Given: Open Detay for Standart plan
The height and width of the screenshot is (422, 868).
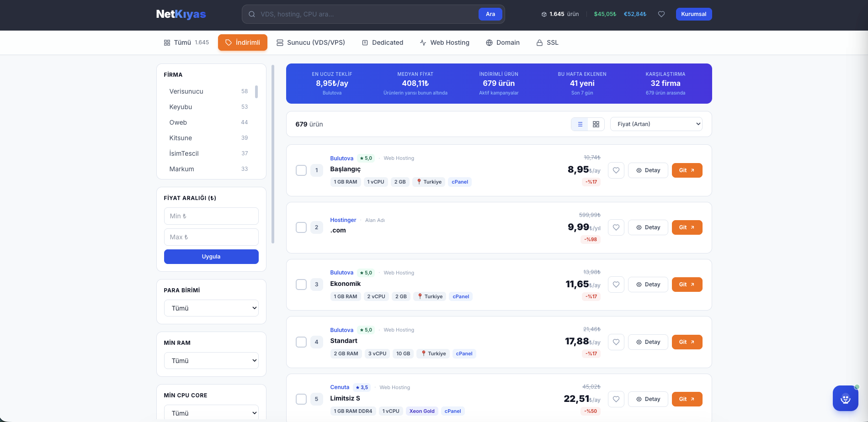Looking at the screenshot, I should tap(648, 342).
